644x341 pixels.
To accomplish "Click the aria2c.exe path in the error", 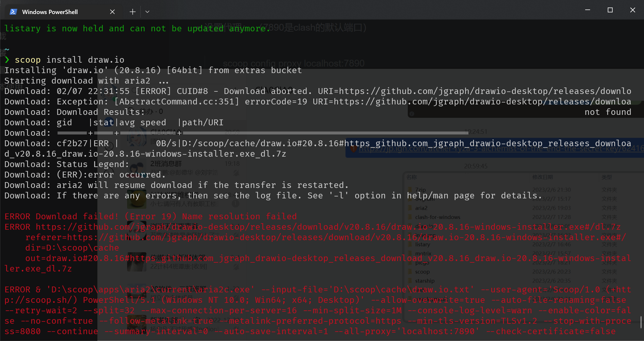I will [151, 290].
